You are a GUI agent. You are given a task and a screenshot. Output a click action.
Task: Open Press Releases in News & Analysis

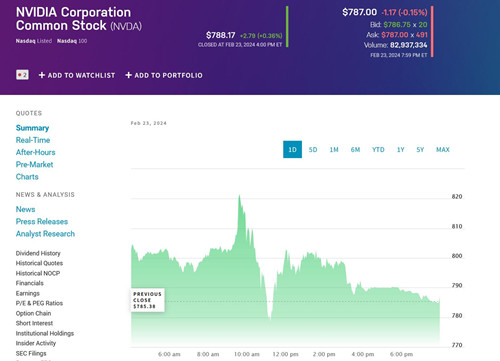(x=42, y=221)
